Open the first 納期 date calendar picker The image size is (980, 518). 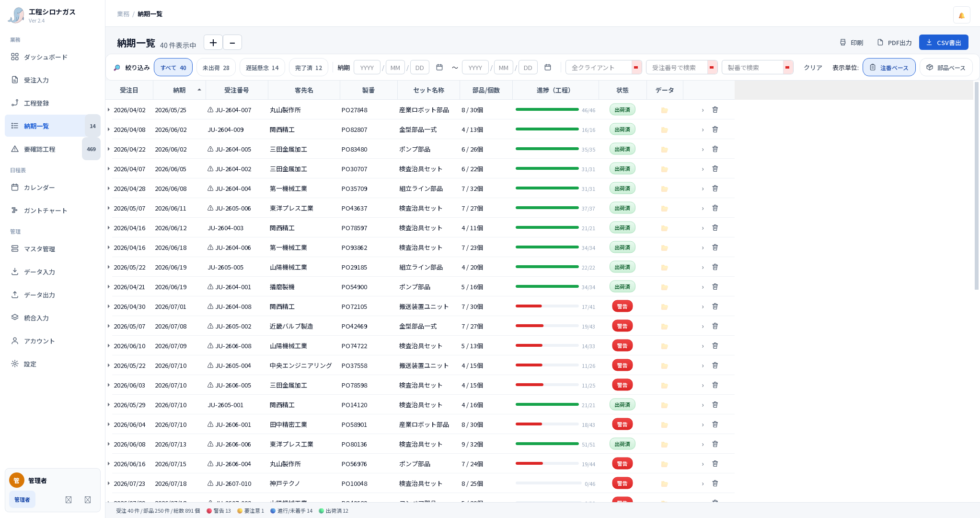[439, 68]
